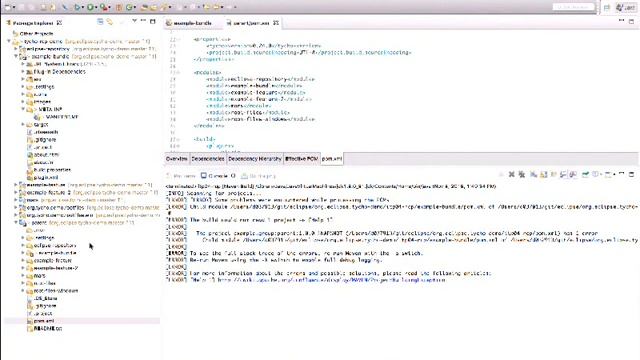Close the parent/pom.xml editor tab

276,23
